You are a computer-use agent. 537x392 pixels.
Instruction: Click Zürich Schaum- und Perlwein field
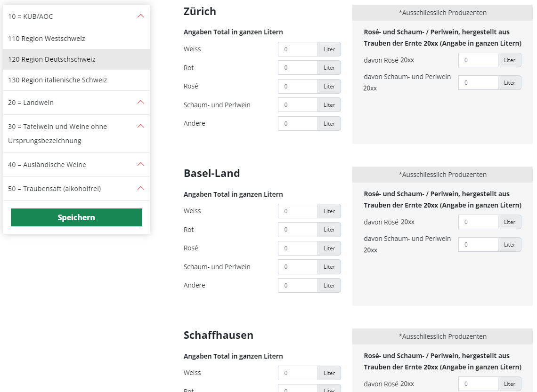298,105
